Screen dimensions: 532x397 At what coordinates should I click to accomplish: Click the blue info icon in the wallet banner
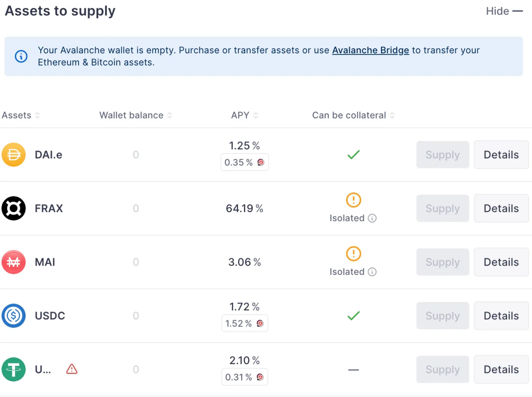21,56
